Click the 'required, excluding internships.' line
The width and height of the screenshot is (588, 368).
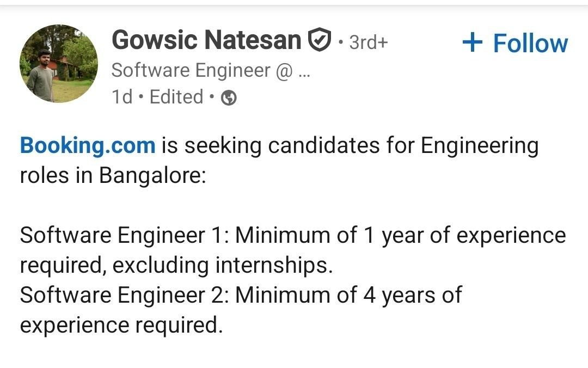click(x=176, y=266)
